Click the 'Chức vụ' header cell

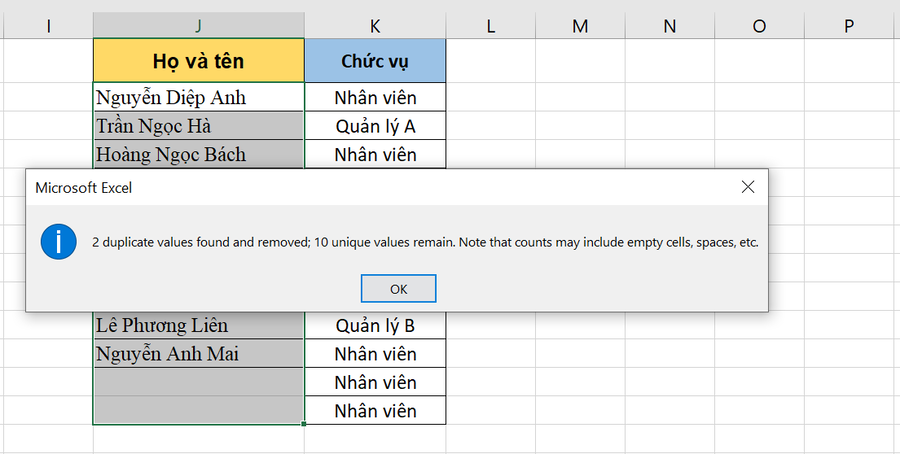coord(375,61)
